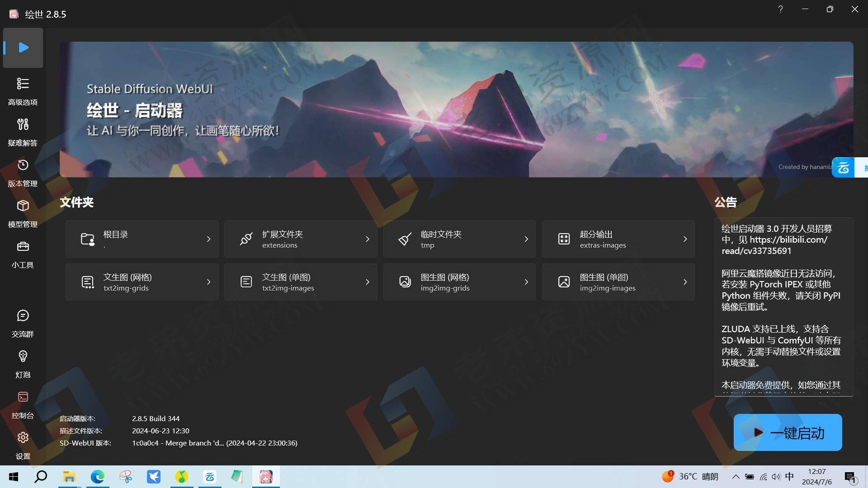Screen dimensions: 868x488
Task: Open 疑难解答 troubleshooting in sidebar
Action: pos(23,132)
